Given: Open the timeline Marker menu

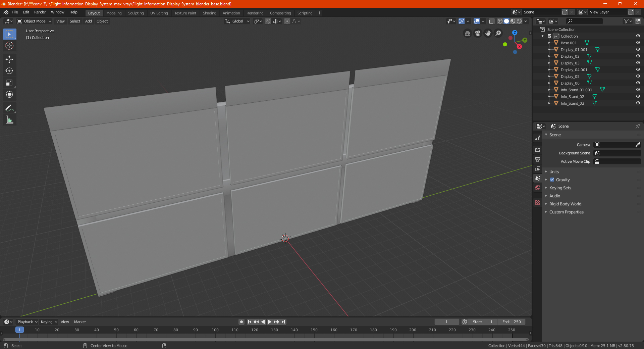Looking at the screenshot, I should click(x=80, y=322).
